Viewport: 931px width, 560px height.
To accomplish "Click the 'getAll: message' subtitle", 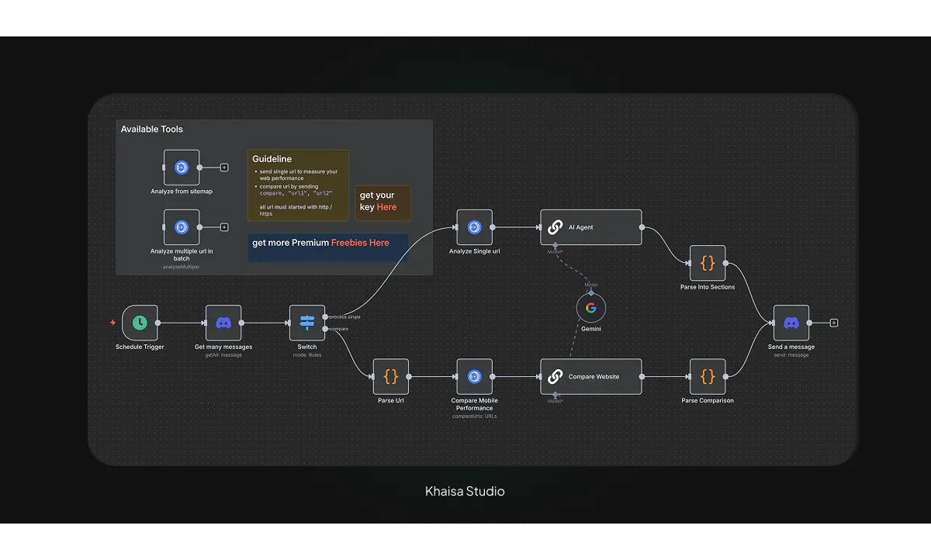I will point(223,355).
